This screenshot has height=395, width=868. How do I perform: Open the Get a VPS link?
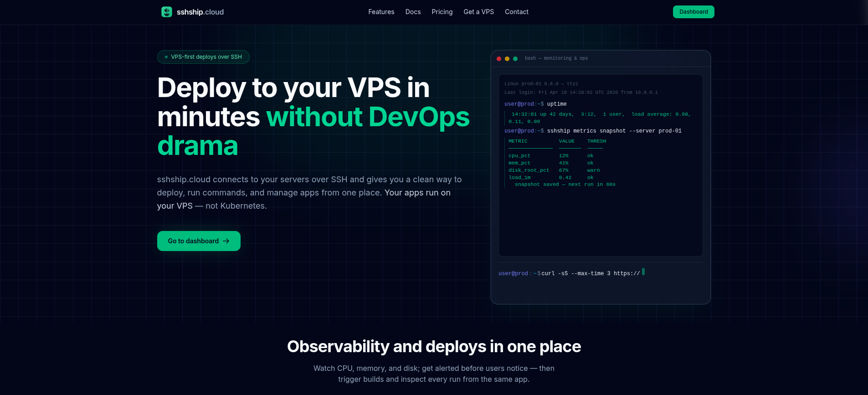click(x=478, y=12)
